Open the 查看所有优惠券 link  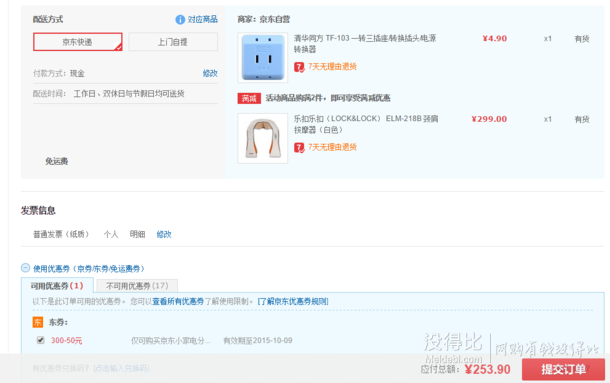click(178, 301)
